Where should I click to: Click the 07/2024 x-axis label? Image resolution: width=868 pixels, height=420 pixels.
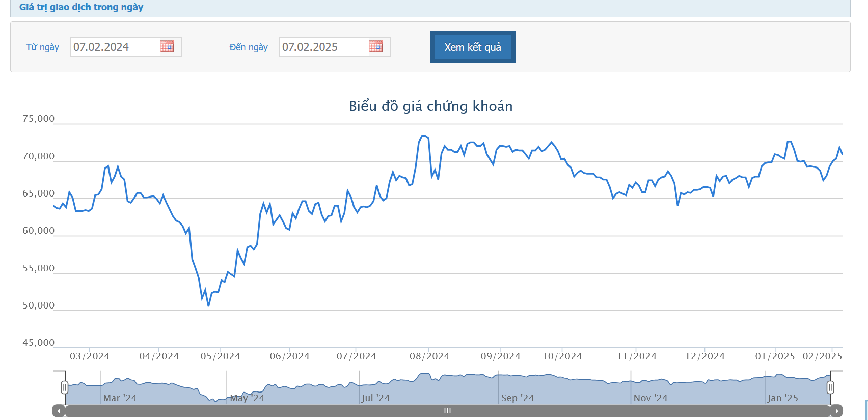(356, 356)
